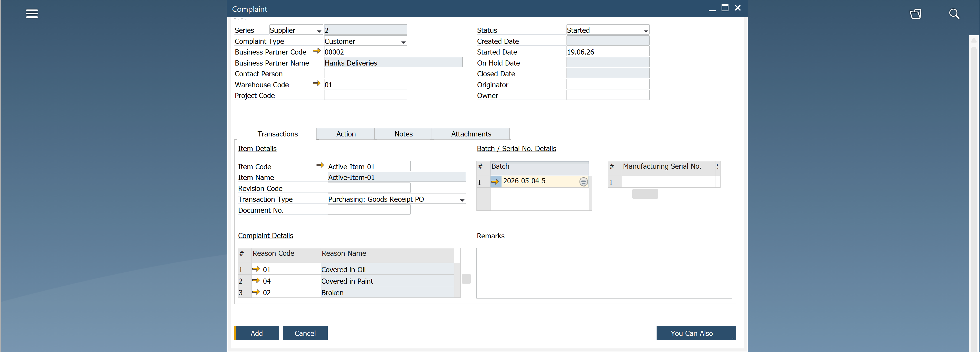The width and height of the screenshot is (980, 352).
Task: Expand the Series dropdown showing Supplier
Action: 319,31
